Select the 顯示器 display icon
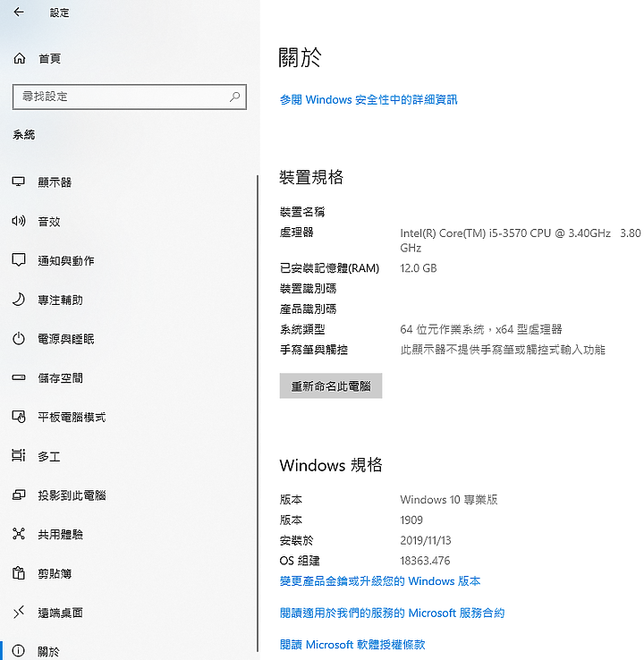644x660 pixels. point(19,182)
